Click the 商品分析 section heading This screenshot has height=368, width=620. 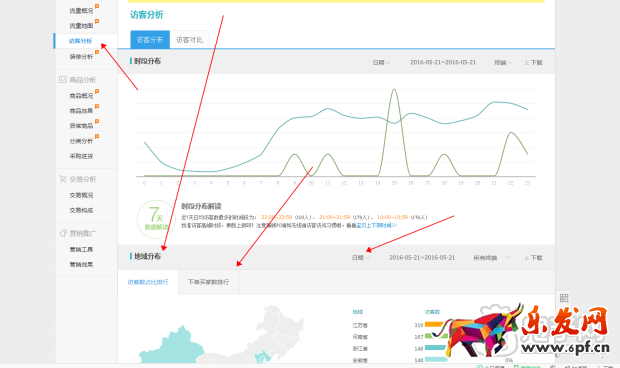[x=83, y=80]
